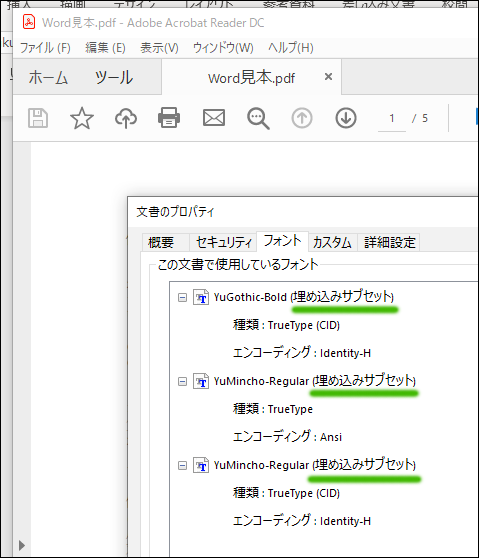This screenshot has width=479, height=558.
Task: Click エンコーディング : Identity-H under last YuMincho-Regular
Action: [x=302, y=521]
